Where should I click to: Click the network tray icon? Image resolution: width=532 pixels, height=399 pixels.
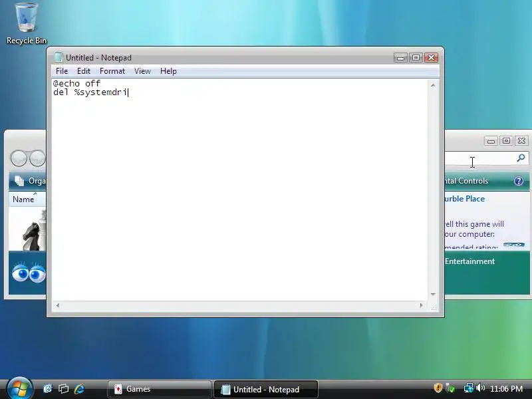[468, 388]
